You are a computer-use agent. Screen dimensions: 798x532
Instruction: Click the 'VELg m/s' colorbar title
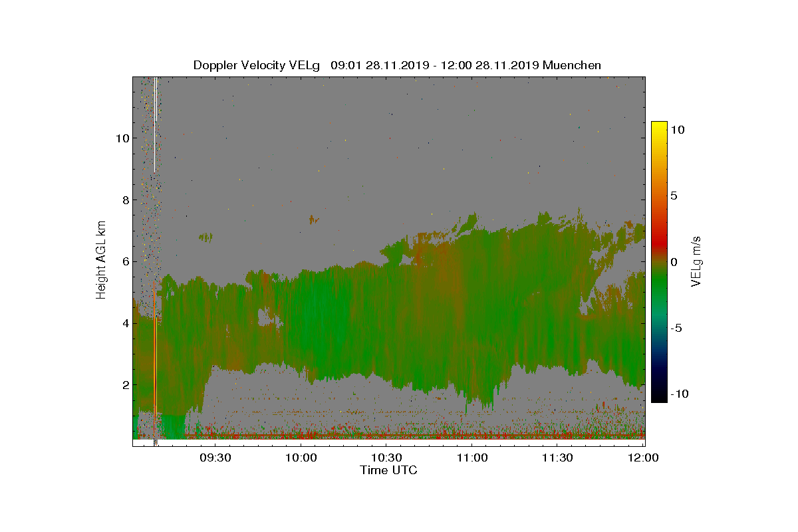point(697,262)
